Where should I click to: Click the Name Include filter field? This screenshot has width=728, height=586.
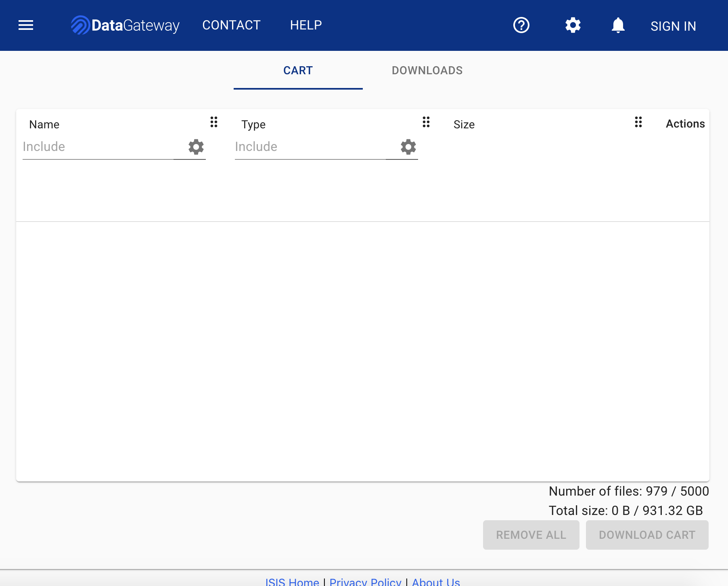point(93,147)
